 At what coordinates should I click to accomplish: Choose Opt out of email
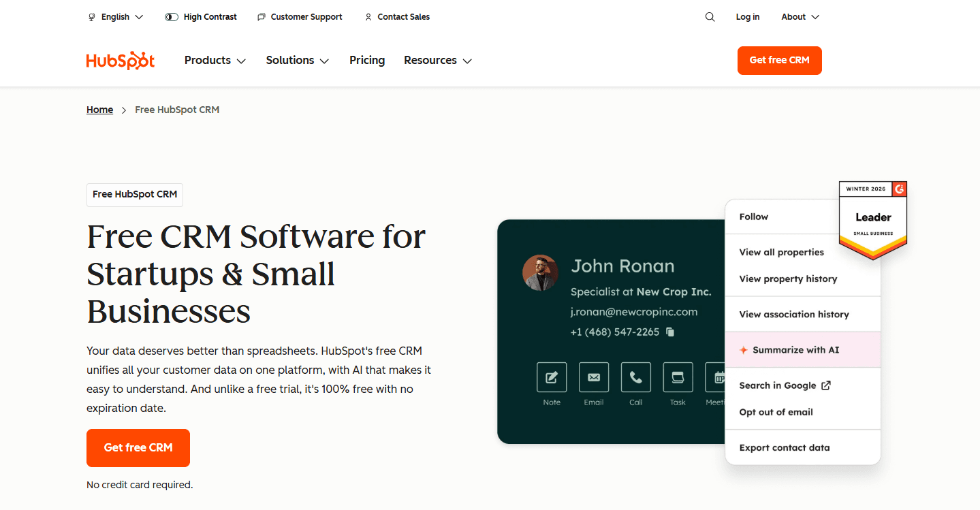point(776,412)
